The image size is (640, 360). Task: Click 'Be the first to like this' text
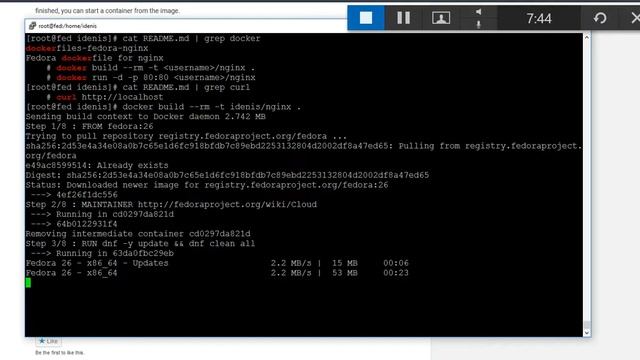coord(60,353)
